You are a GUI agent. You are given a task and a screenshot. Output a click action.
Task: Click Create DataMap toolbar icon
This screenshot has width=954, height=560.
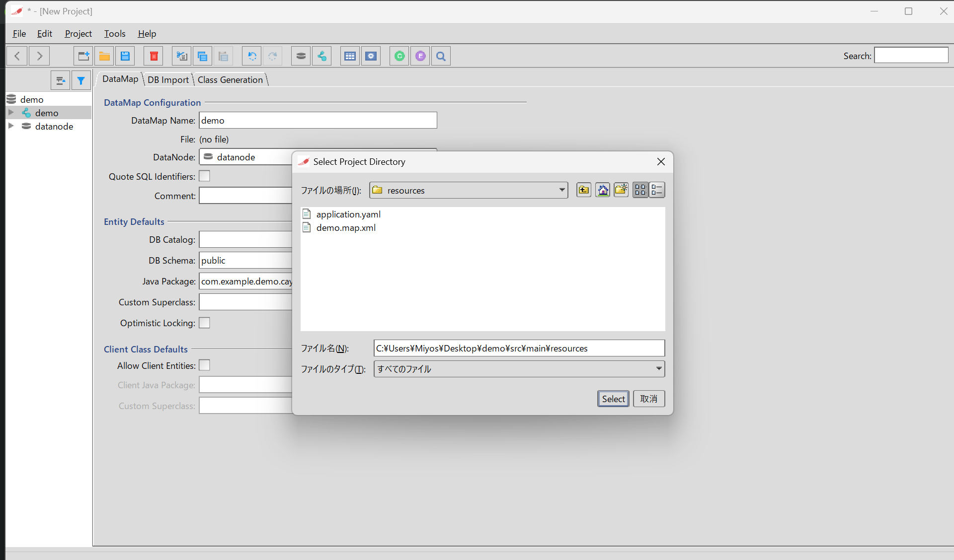coord(322,56)
